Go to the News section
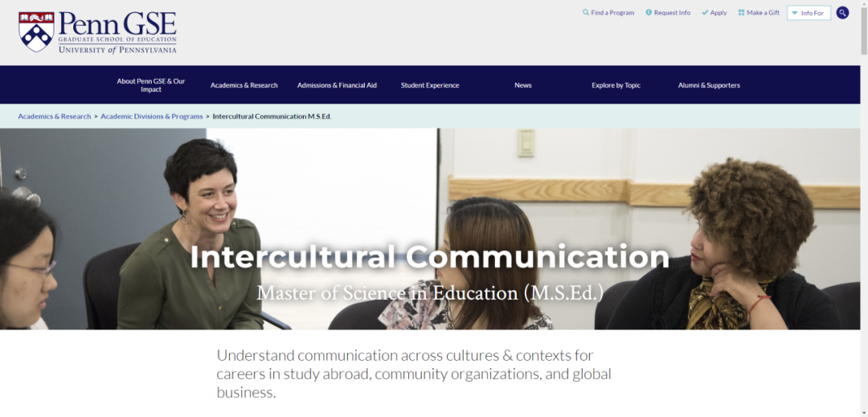 coord(523,85)
